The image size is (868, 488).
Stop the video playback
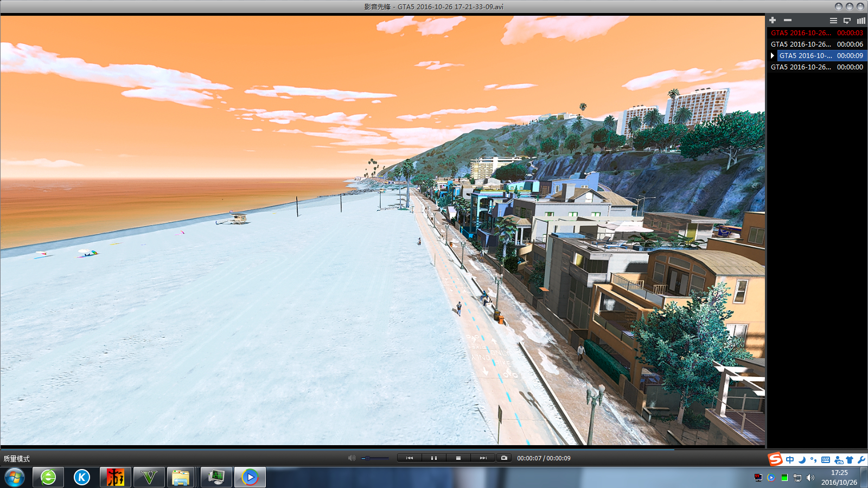pos(458,458)
